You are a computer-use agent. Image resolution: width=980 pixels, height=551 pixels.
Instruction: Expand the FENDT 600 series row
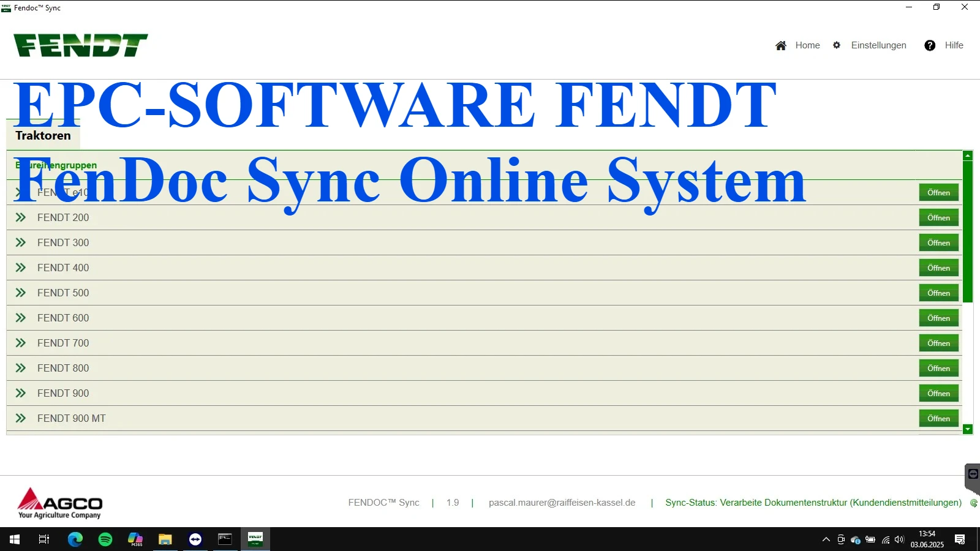coord(20,318)
